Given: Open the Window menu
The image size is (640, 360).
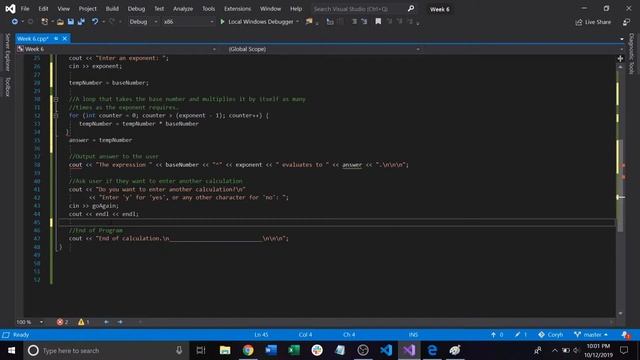Looking at the screenshot, I should pos(270,9).
